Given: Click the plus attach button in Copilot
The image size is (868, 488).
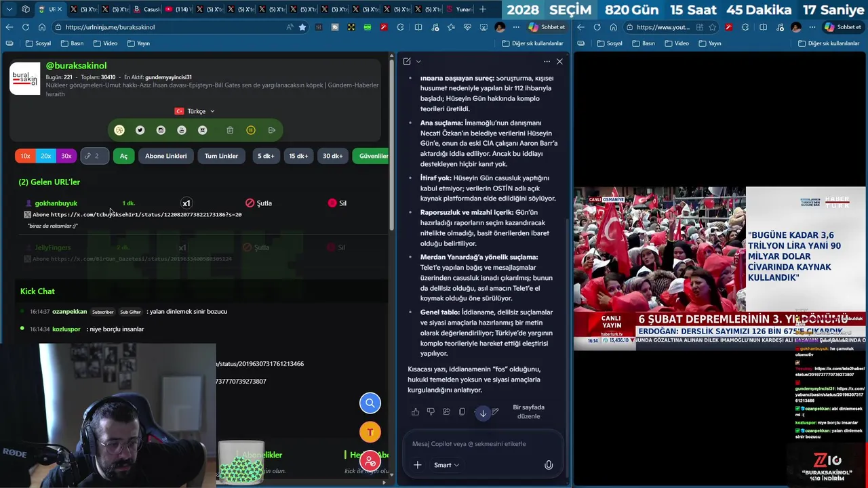Looking at the screenshot, I should [418, 465].
